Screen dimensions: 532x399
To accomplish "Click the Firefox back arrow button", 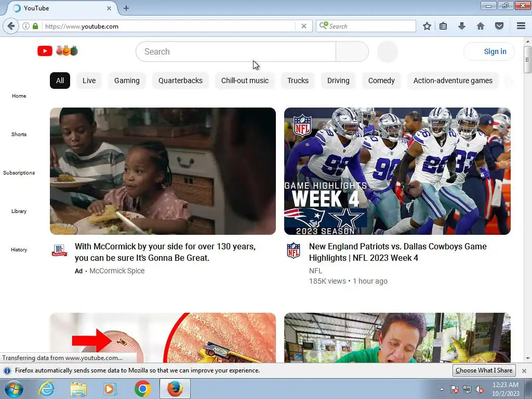I will coord(11,26).
